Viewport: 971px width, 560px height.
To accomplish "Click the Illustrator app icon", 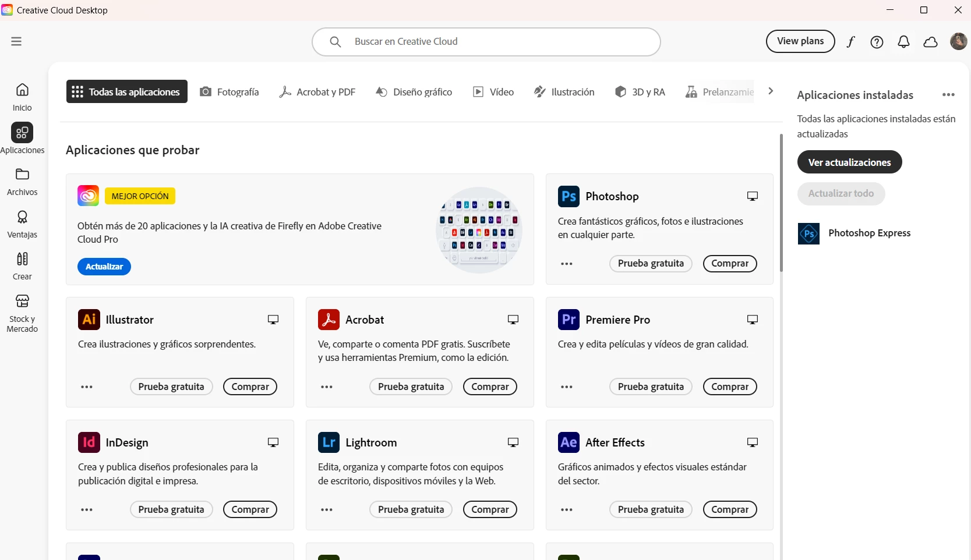I will click(x=89, y=320).
